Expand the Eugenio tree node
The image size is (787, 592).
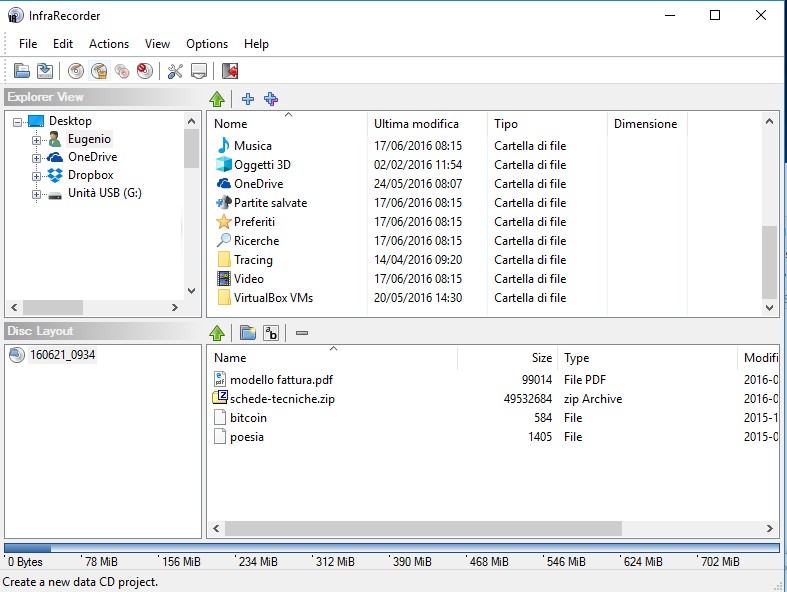36,140
